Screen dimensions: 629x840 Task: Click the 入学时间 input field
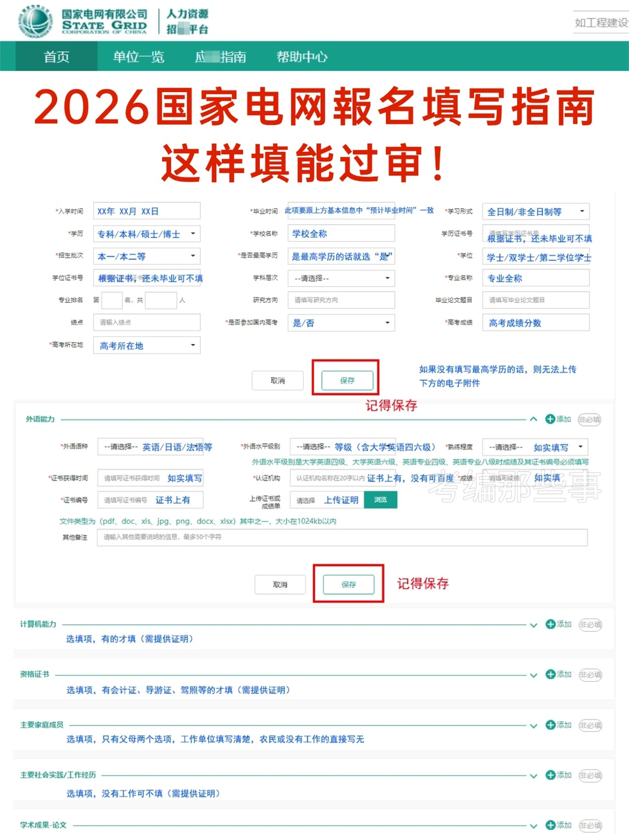coord(147,211)
